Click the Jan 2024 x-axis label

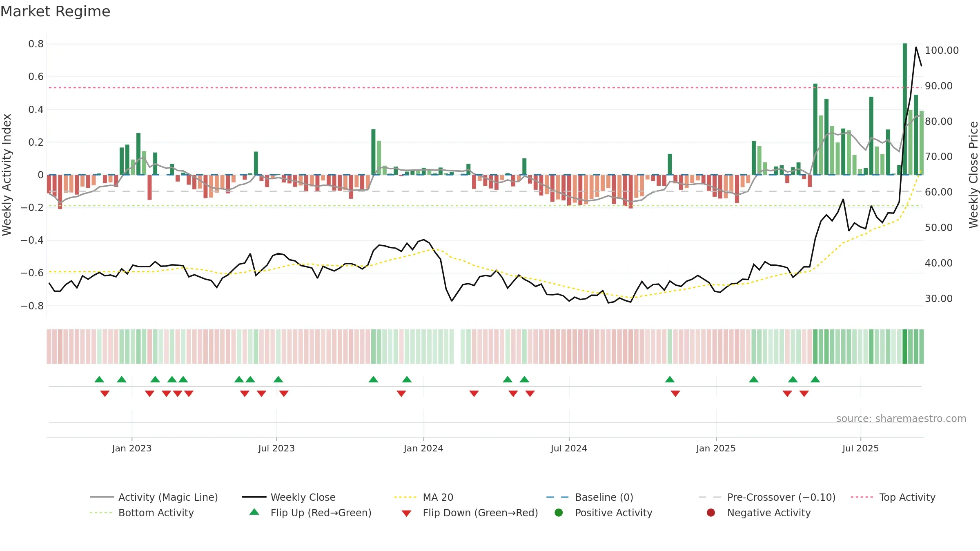[x=423, y=448]
